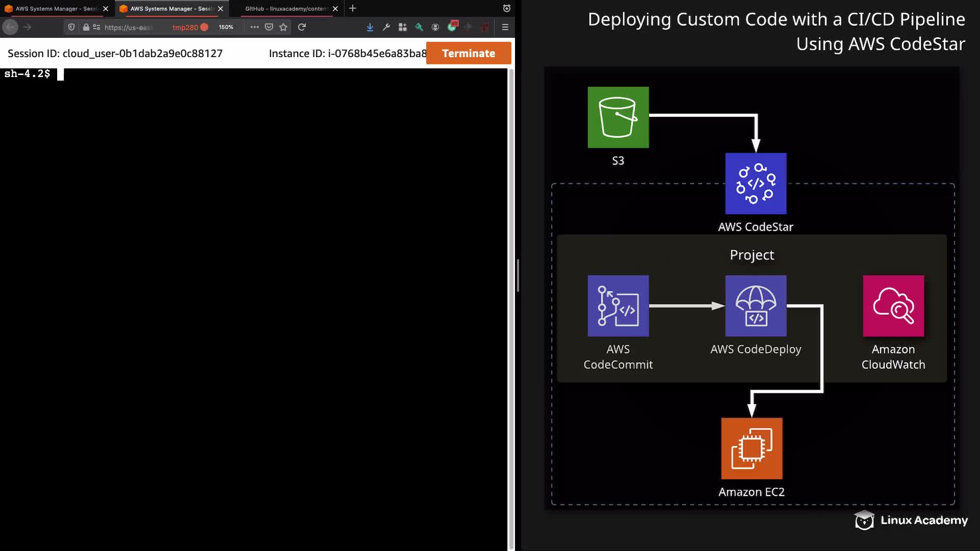The height and width of the screenshot is (551, 980).
Task: Open a new browser tab
Action: [x=353, y=9]
